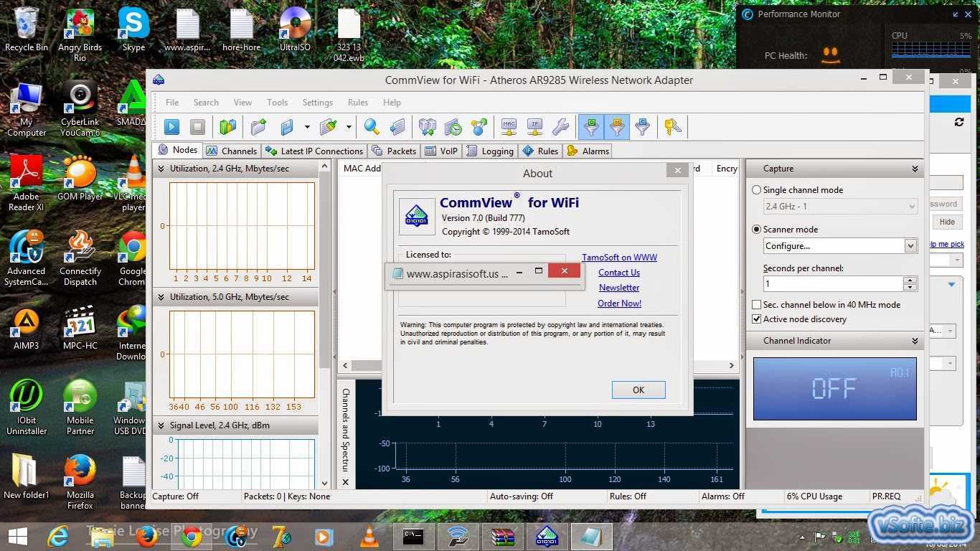The image size is (980, 551).
Task: Start capture with the blue play button
Action: pyautogui.click(x=172, y=127)
